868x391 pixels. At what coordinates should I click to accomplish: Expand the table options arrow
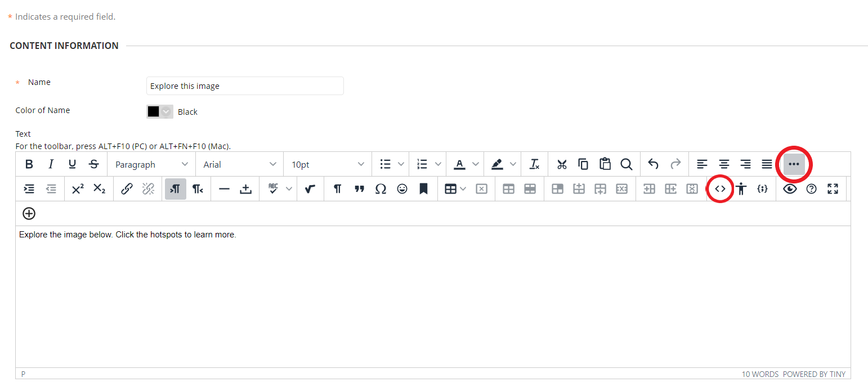point(463,189)
